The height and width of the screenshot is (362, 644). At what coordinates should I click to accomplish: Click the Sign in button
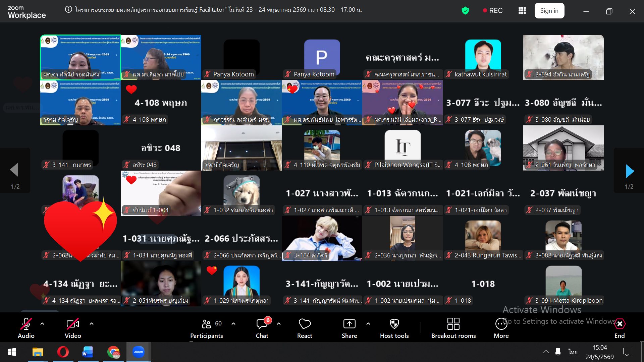549,11
